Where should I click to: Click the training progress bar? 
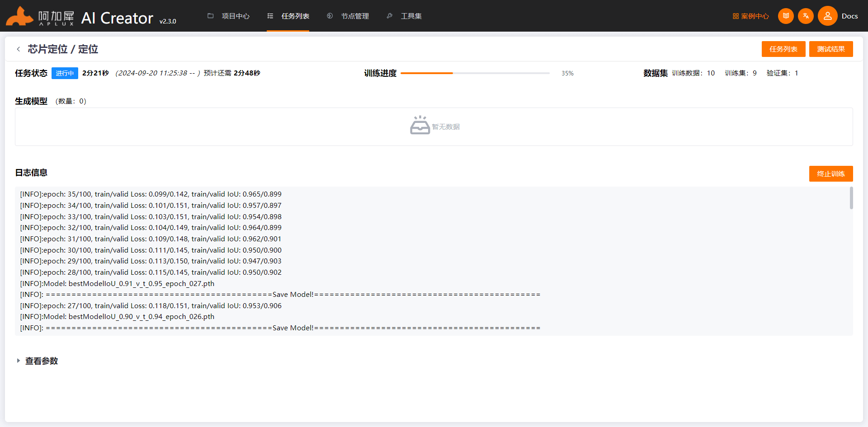pos(475,73)
